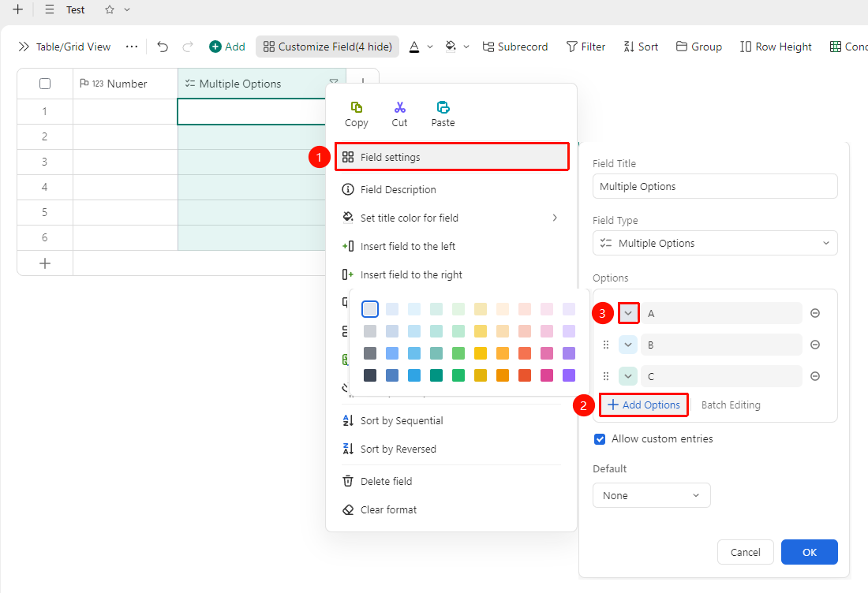Select Field settings from context menu
This screenshot has width=868, height=593.
click(451, 157)
